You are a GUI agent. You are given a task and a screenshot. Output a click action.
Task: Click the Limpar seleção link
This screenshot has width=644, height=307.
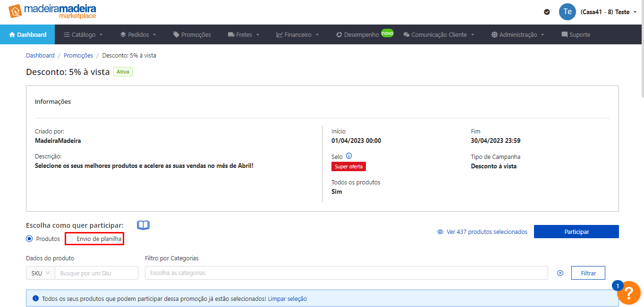[x=288, y=299]
